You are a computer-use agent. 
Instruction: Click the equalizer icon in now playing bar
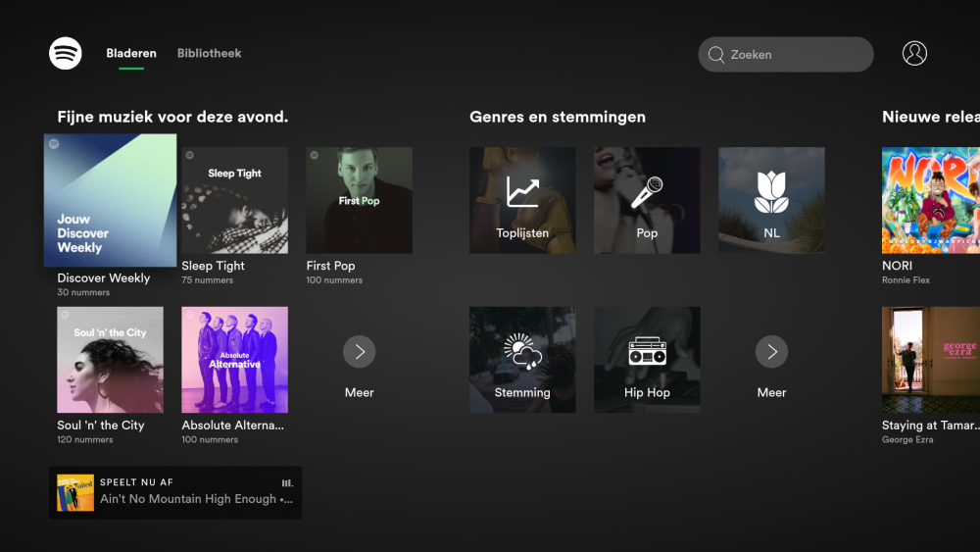[287, 482]
